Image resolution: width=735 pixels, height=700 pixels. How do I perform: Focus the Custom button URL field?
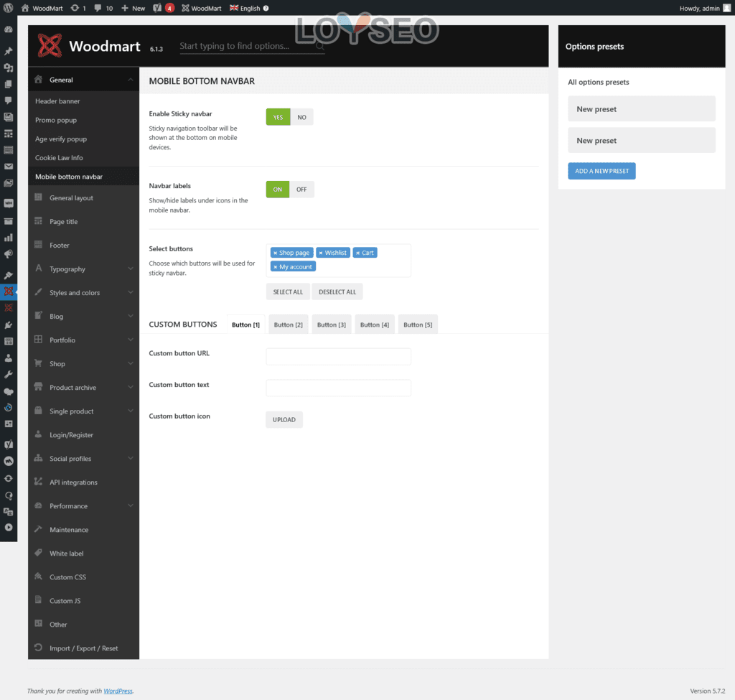pyautogui.click(x=339, y=356)
